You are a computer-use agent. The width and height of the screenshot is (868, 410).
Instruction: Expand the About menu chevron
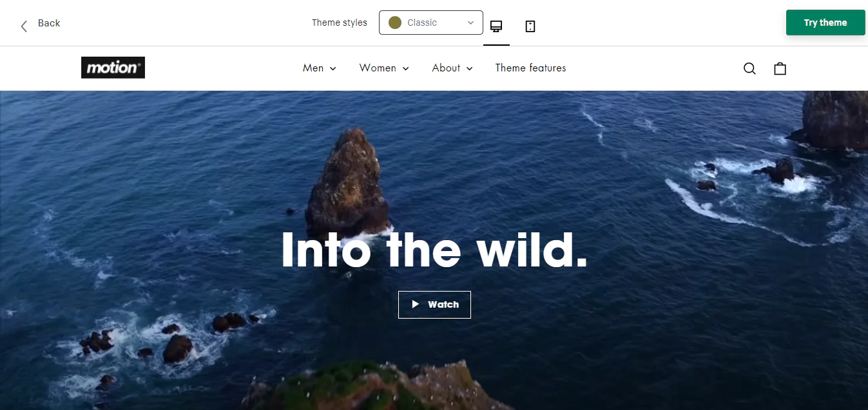(469, 68)
